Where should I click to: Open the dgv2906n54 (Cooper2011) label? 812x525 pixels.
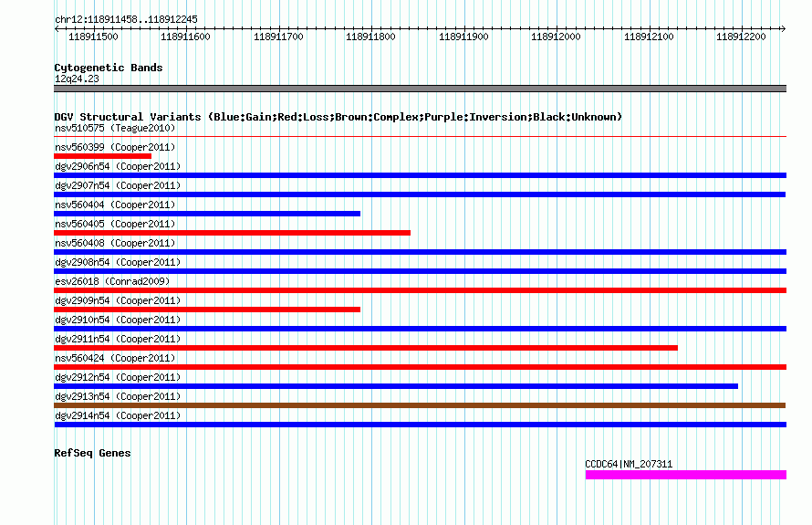(x=118, y=166)
